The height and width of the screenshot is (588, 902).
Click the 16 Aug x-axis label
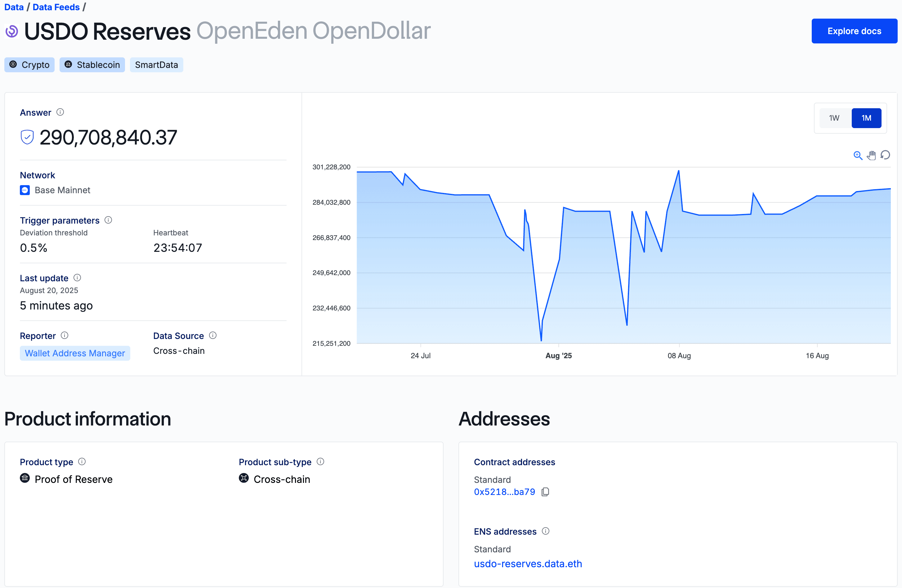coord(817,356)
